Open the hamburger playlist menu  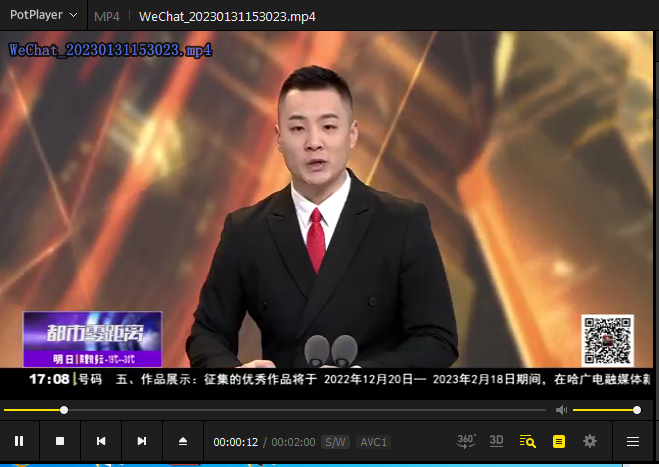(x=632, y=441)
